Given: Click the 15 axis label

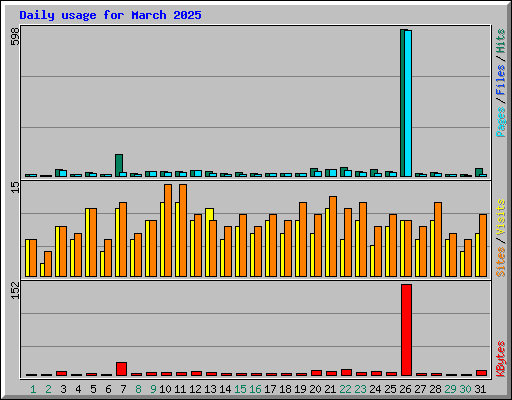Looking at the screenshot, I should pyautogui.click(x=15, y=187).
